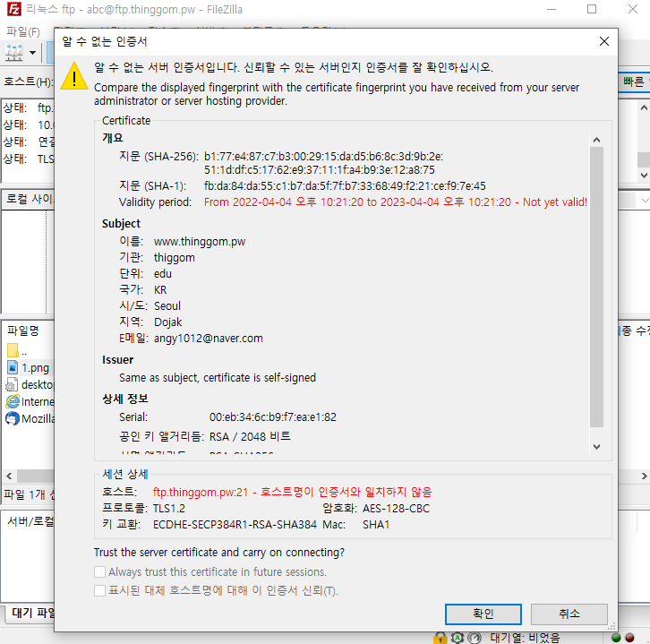Click the speed limit gauge icon in status bar
650x644 pixels.
click(x=475, y=638)
